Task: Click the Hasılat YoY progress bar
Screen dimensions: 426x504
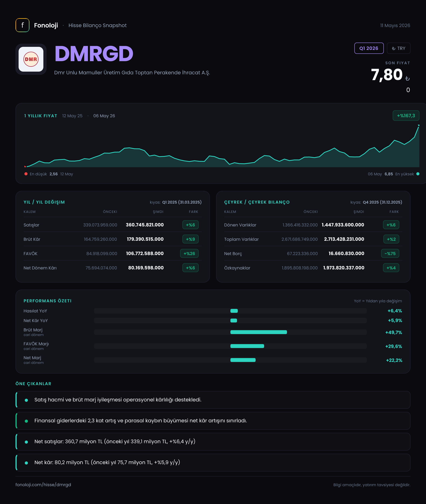Action: pyautogui.click(x=230, y=311)
